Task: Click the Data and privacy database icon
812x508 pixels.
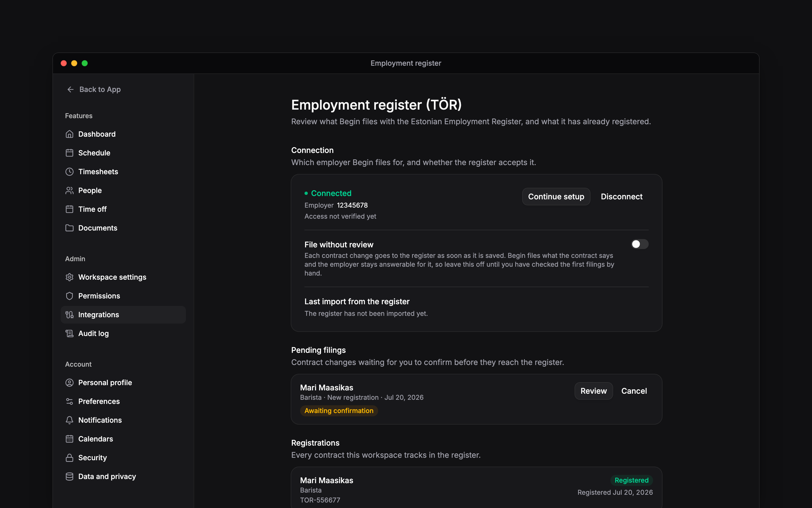Action: pos(70,477)
